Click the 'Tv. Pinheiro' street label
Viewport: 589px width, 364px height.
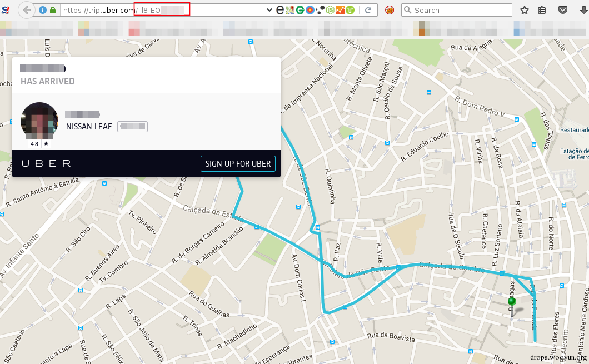pos(142,222)
